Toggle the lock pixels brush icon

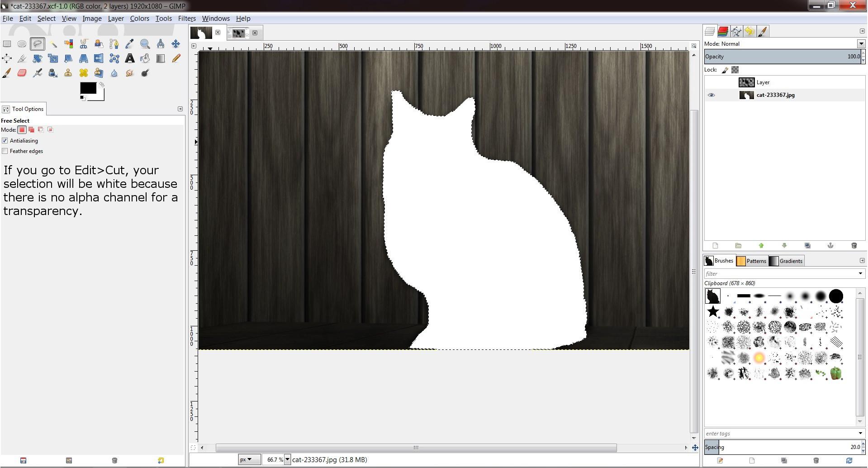pyautogui.click(x=725, y=70)
